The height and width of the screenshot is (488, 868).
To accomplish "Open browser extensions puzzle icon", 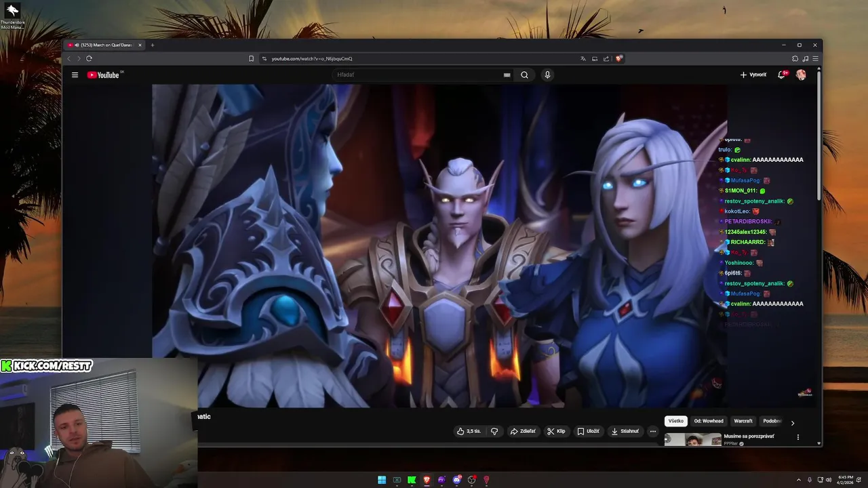I will tap(795, 59).
